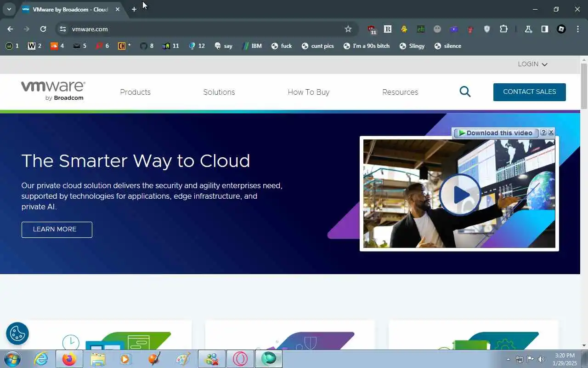
Task: Click Download this video button
Action: point(496,133)
